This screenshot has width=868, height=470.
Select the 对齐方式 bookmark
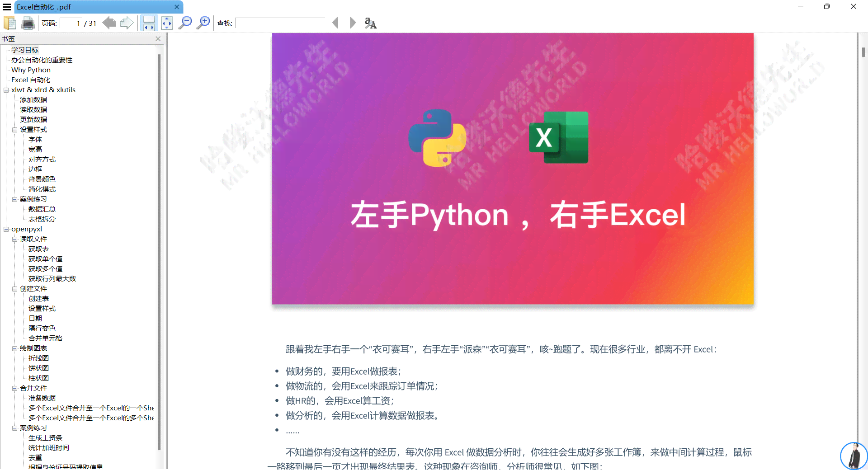[x=42, y=160]
